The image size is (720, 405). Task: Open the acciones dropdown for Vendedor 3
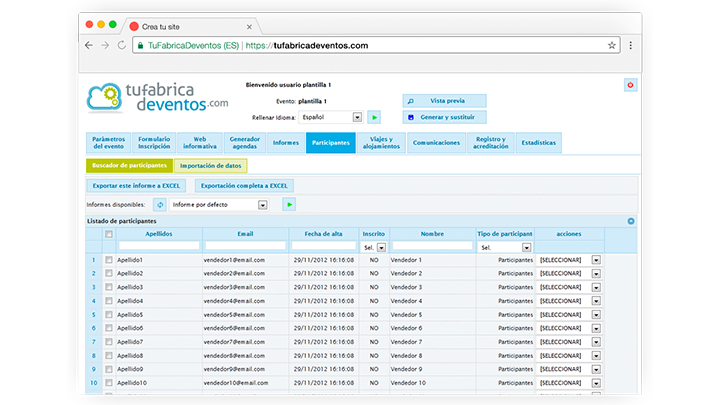596,287
